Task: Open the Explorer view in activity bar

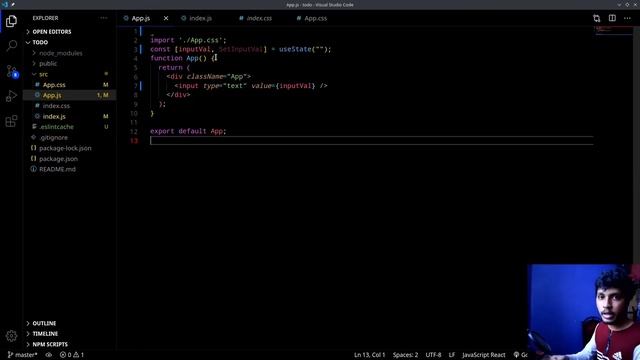Action: tap(11, 21)
